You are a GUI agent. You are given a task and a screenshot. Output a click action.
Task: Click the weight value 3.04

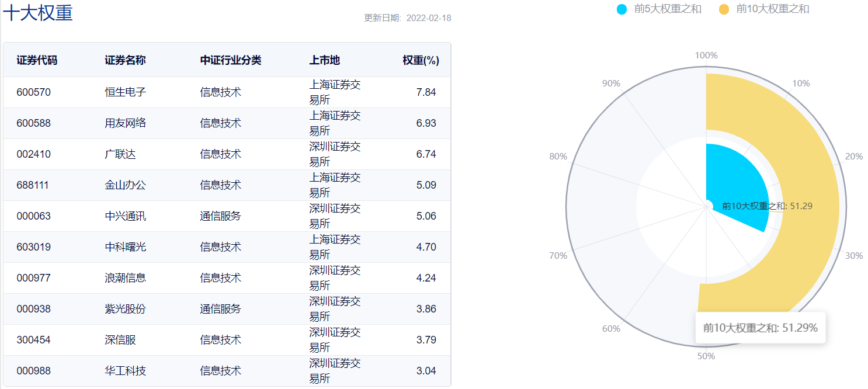click(426, 371)
